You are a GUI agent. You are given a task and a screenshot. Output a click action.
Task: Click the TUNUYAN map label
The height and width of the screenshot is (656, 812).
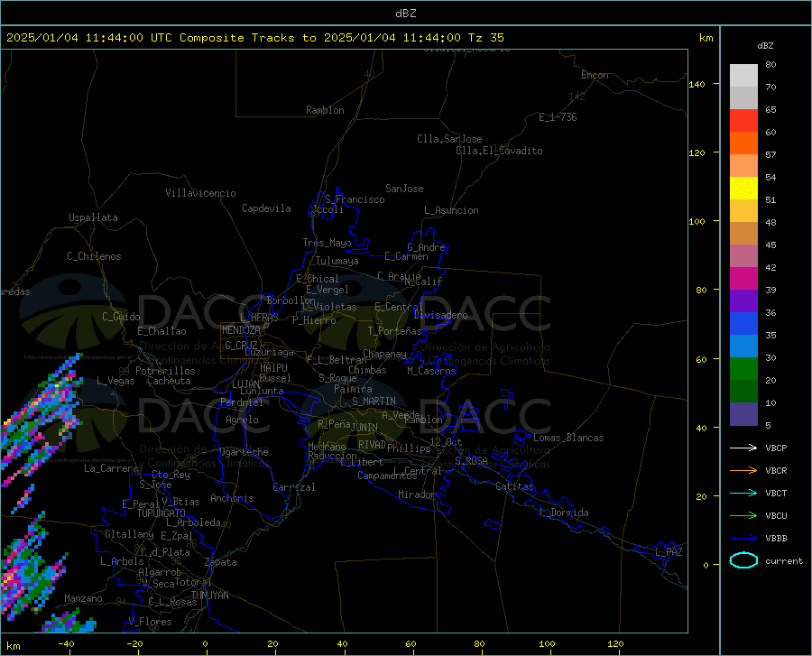209,596
